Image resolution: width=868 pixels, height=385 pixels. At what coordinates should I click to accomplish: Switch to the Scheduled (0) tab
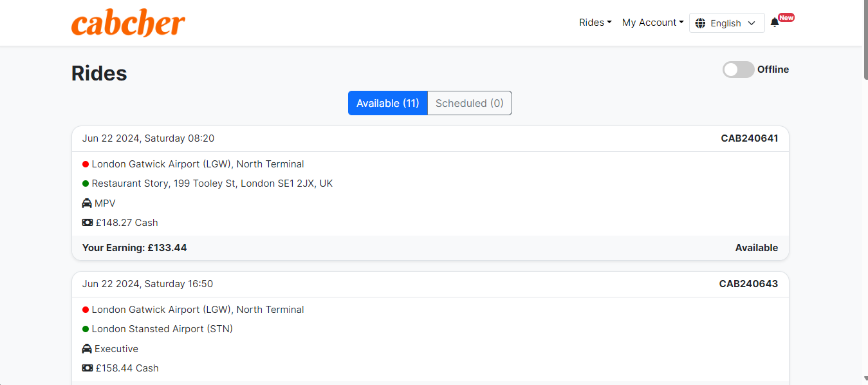(x=470, y=103)
